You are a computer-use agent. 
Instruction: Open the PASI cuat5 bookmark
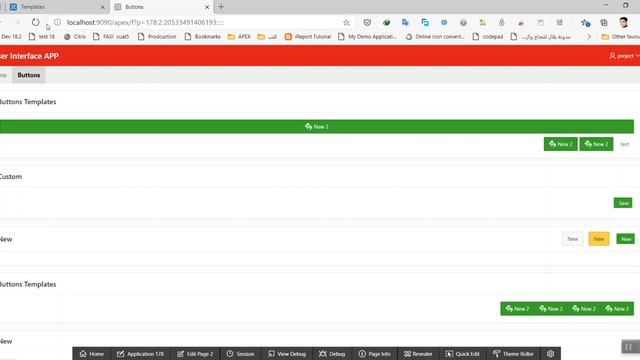111,37
